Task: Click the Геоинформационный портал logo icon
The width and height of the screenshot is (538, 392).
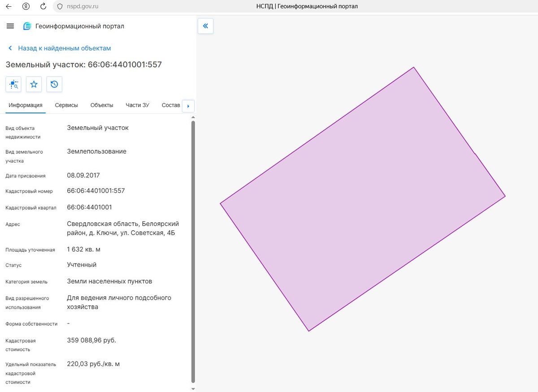Action: 27,26
